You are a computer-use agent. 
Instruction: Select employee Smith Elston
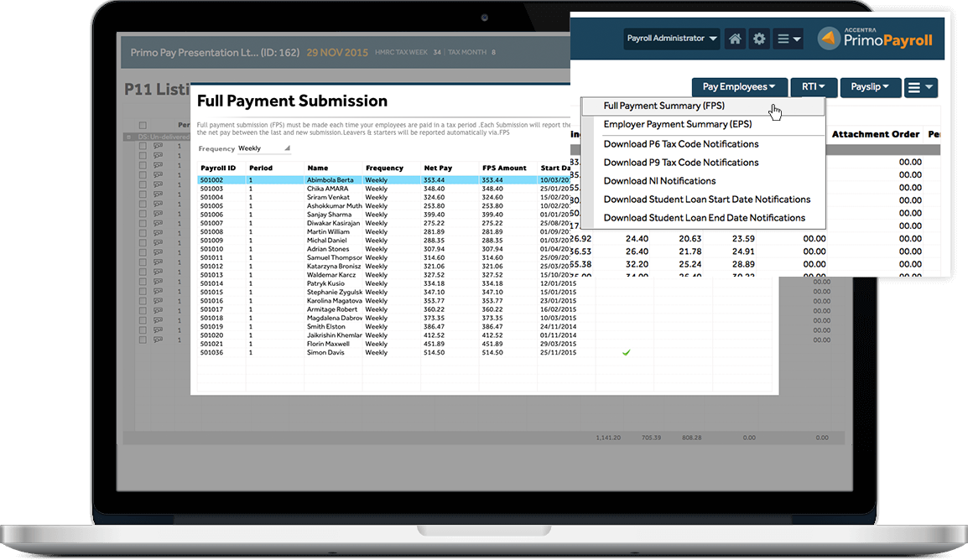326,327
